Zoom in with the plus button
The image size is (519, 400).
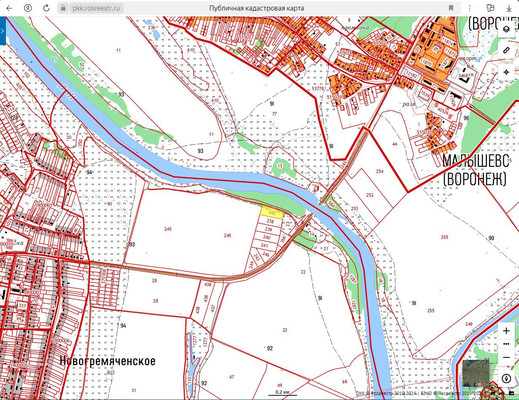pos(506,330)
